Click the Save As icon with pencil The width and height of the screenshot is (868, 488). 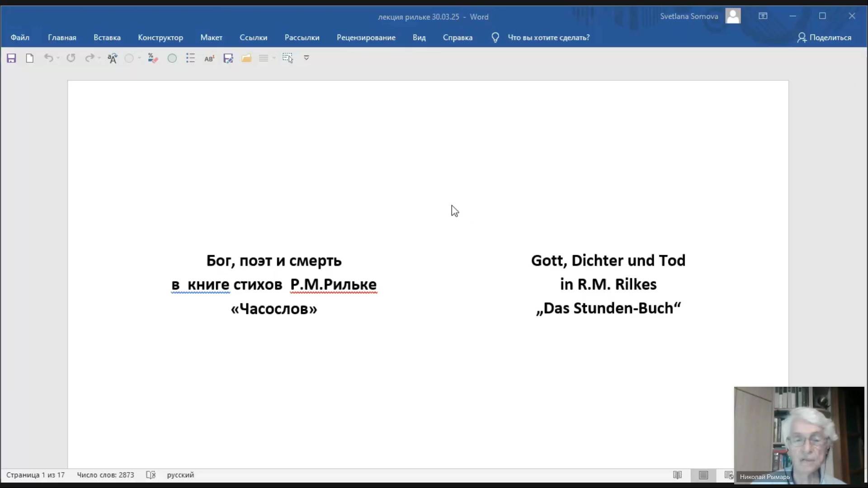pyautogui.click(x=228, y=58)
